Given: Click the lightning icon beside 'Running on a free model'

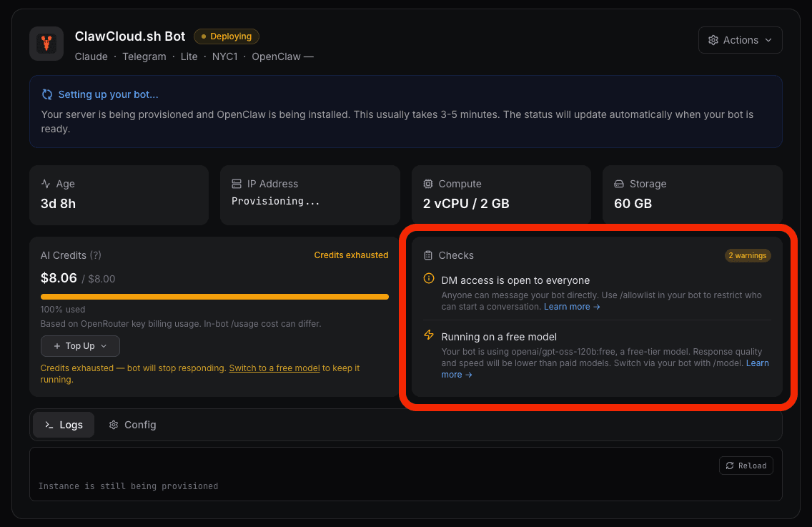Looking at the screenshot, I should 428,336.
